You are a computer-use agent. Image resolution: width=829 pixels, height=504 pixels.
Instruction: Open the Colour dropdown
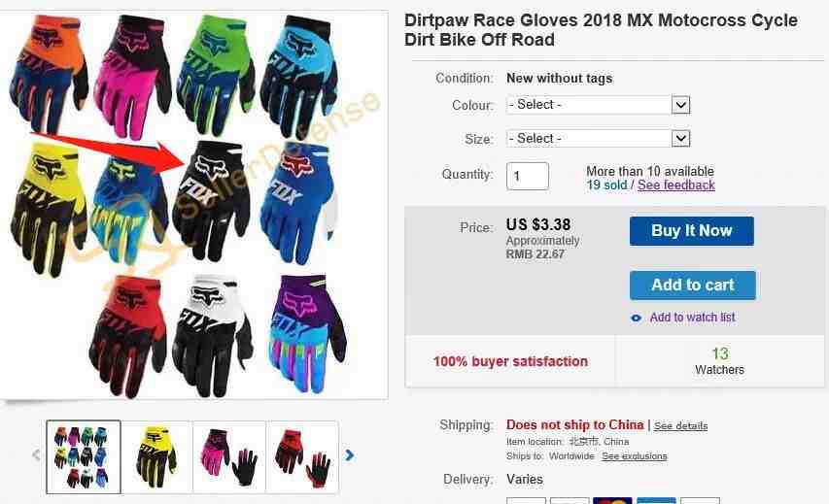(598, 105)
